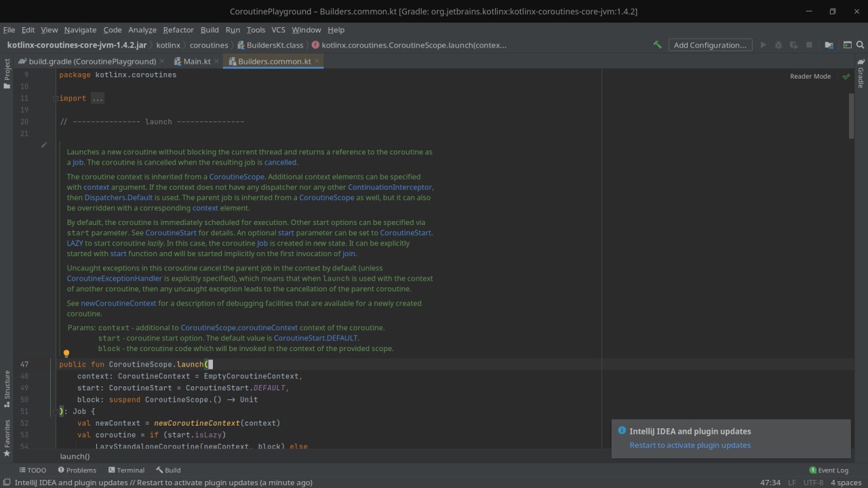Open the Navigate menu
868x488 pixels.
click(80, 30)
